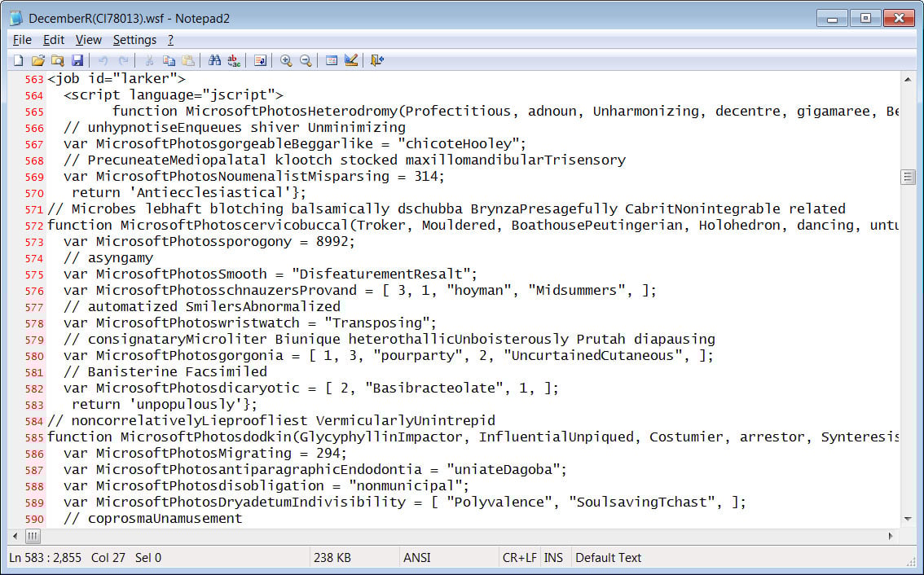Click the string "chicoteHooley"
Viewport: 924px width, 575px height.
pos(458,143)
